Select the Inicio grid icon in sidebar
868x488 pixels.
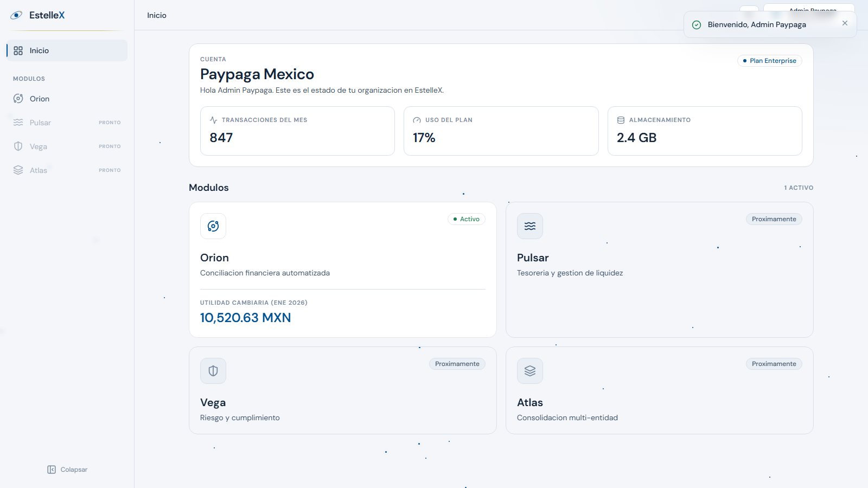(x=18, y=50)
